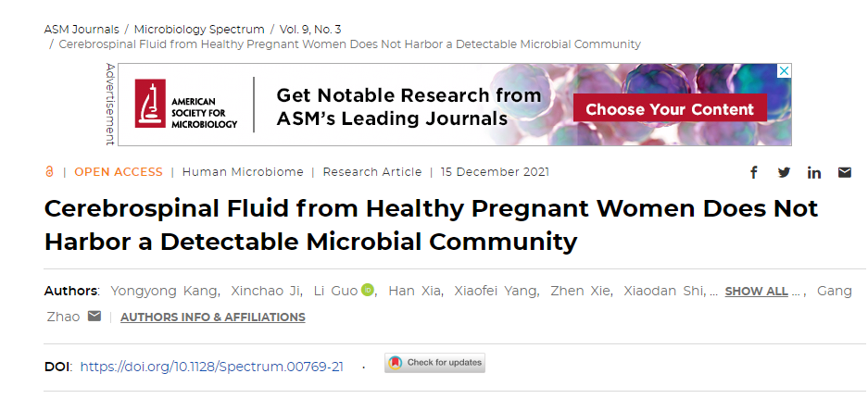The width and height of the screenshot is (868, 411).
Task: Open the DOI link for the article
Action: (211, 367)
